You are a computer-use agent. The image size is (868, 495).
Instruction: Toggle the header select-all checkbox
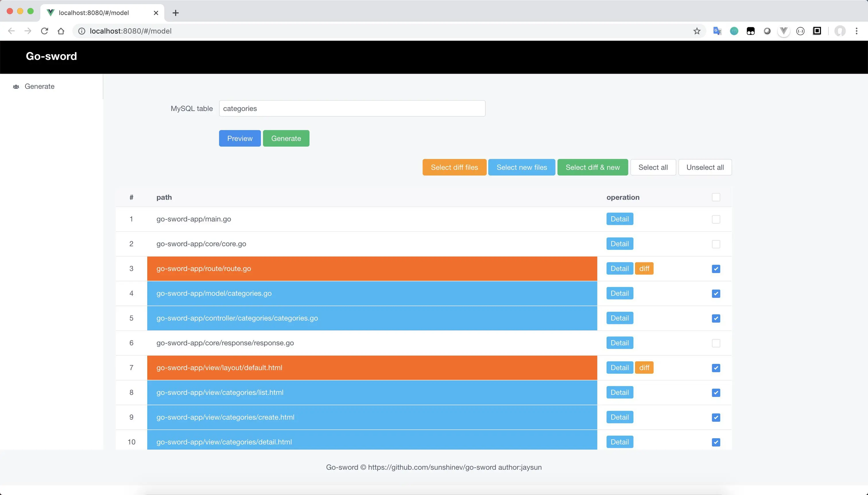click(x=716, y=197)
